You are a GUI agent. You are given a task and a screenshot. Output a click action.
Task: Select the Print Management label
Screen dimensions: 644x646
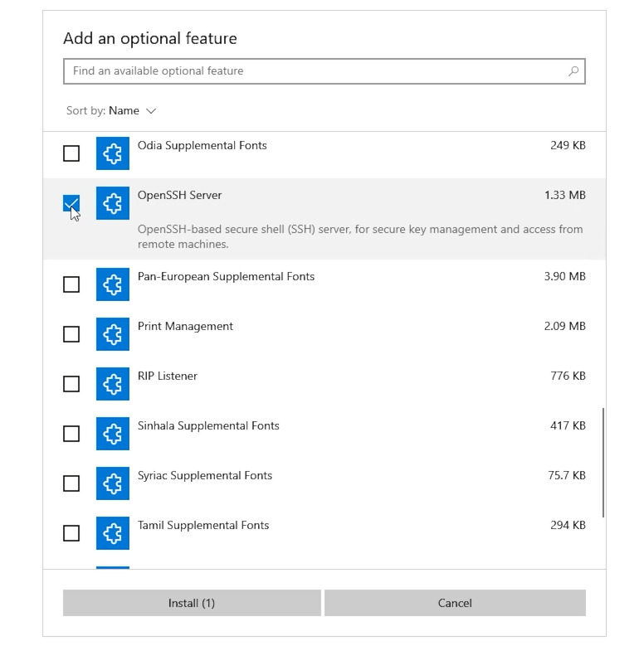(185, 326)
